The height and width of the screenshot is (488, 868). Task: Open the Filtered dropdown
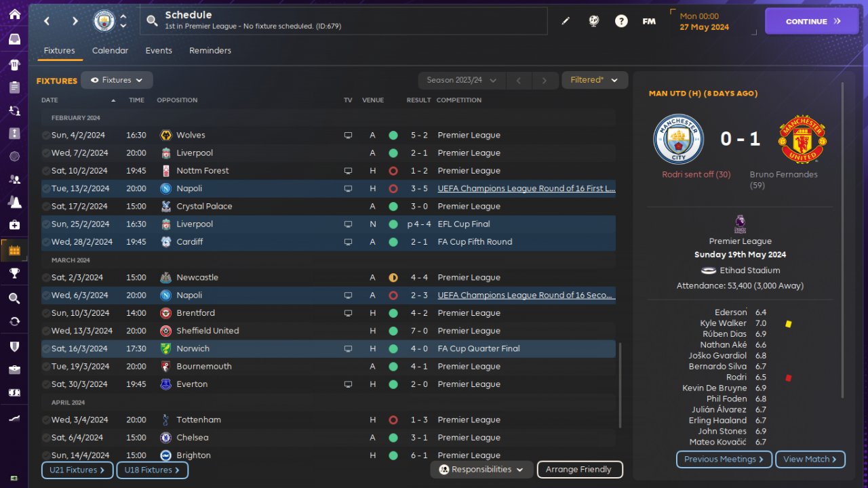tap(595, 80)
